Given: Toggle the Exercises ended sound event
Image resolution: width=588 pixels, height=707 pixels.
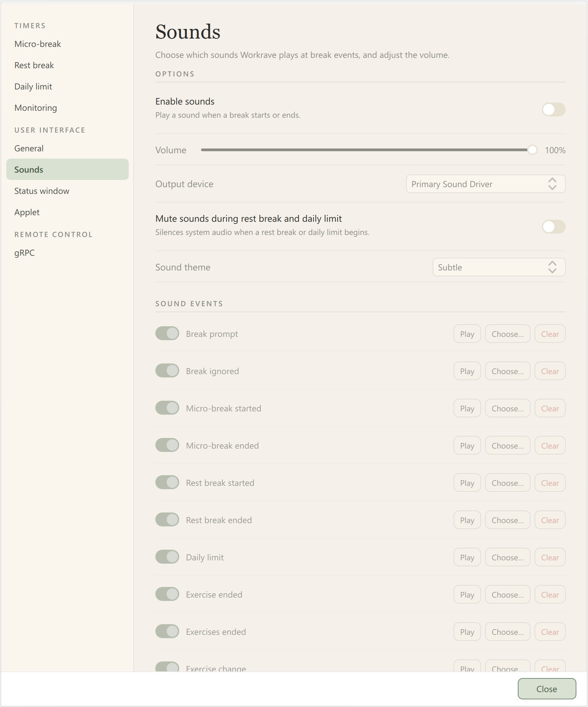Looking at the screenshot, I should (167, 631).
